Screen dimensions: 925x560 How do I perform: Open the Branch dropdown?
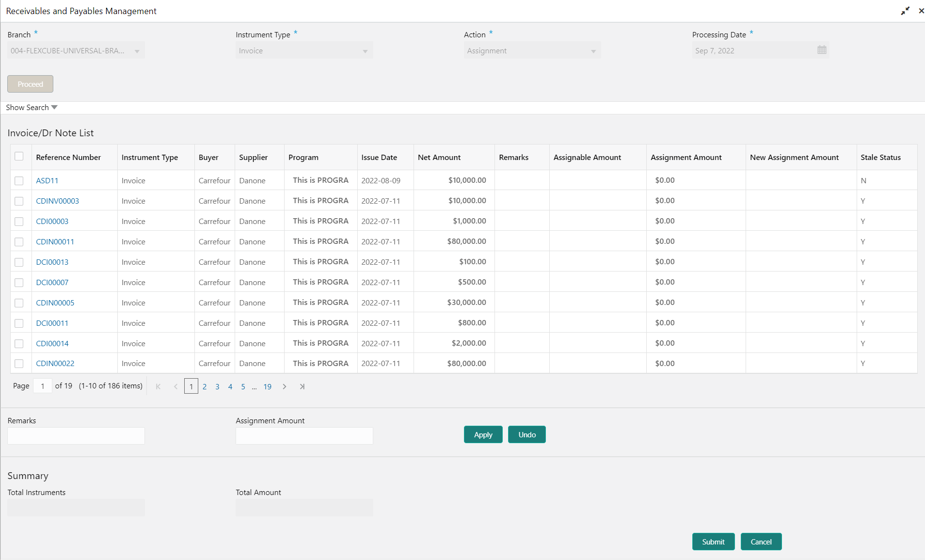pyautogui.click(x=76, y=50)
